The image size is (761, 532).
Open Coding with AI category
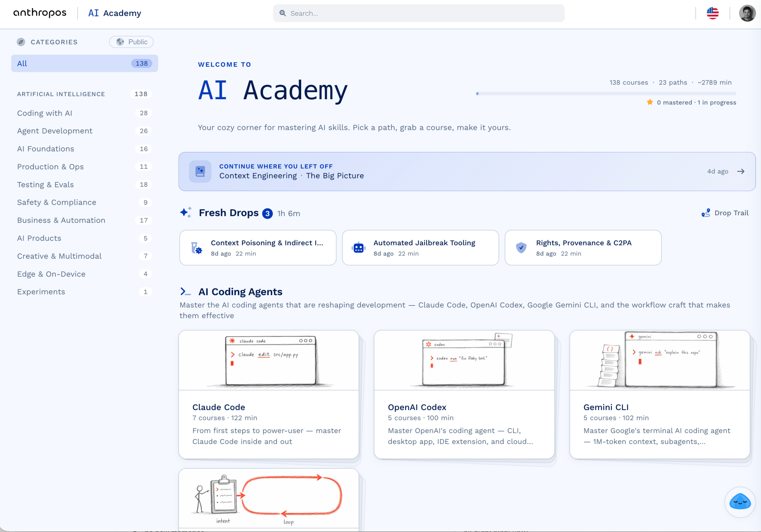(x=84, y=113)
